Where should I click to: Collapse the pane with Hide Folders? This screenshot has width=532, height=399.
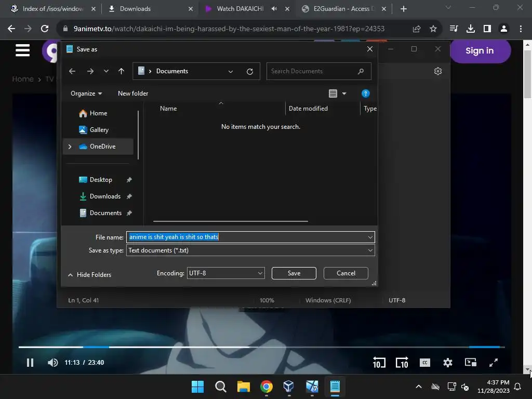pyautogui.click(x=90, y=275)
